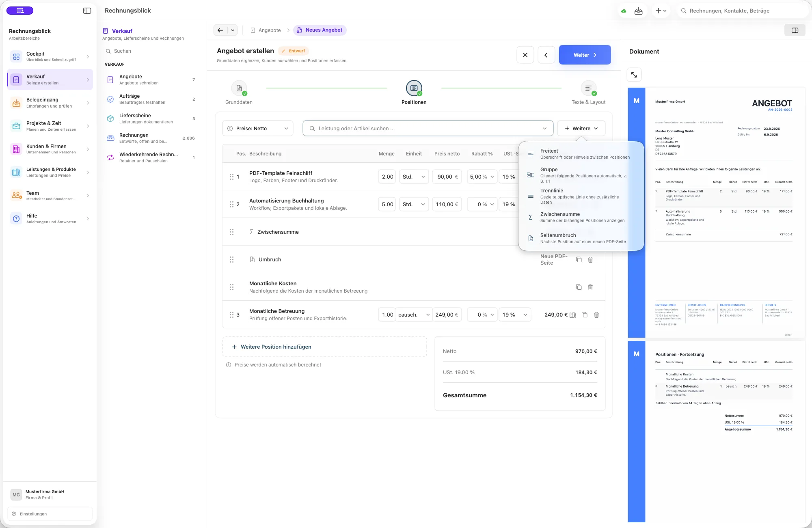Close the Angebot erstellen form

pyautogui.click(x=525, y=55)
